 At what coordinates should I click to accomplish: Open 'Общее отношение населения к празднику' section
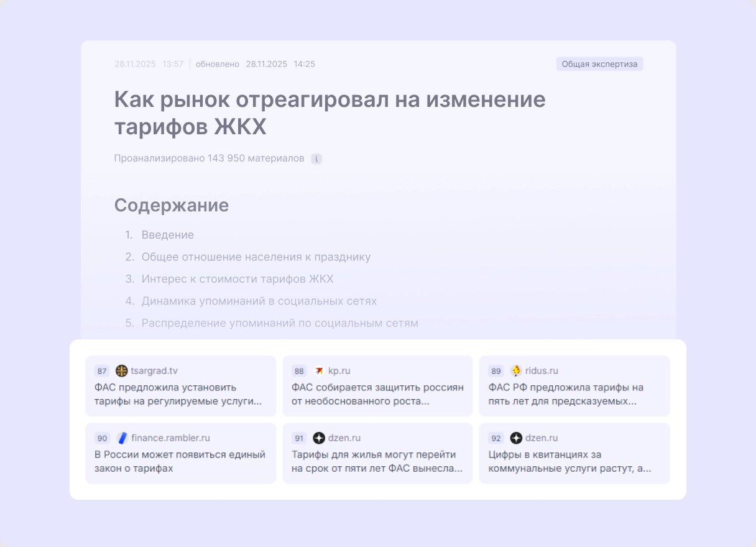(256, 257)
